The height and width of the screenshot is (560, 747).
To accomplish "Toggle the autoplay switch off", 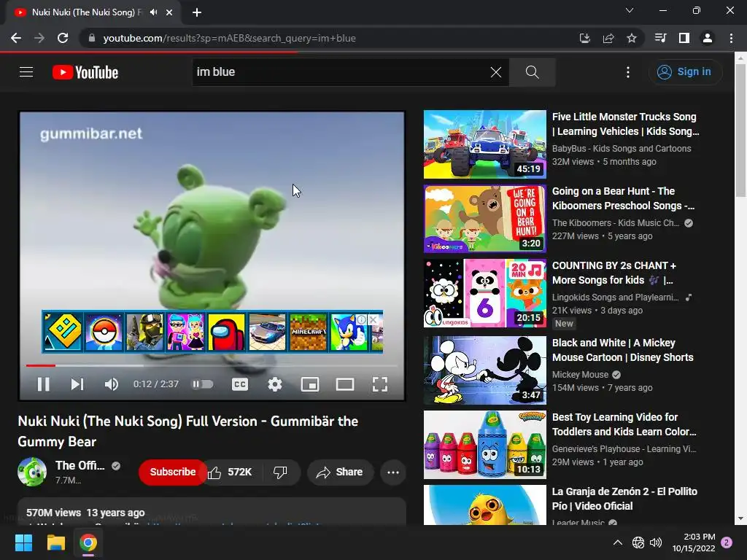I will [203, 384].
